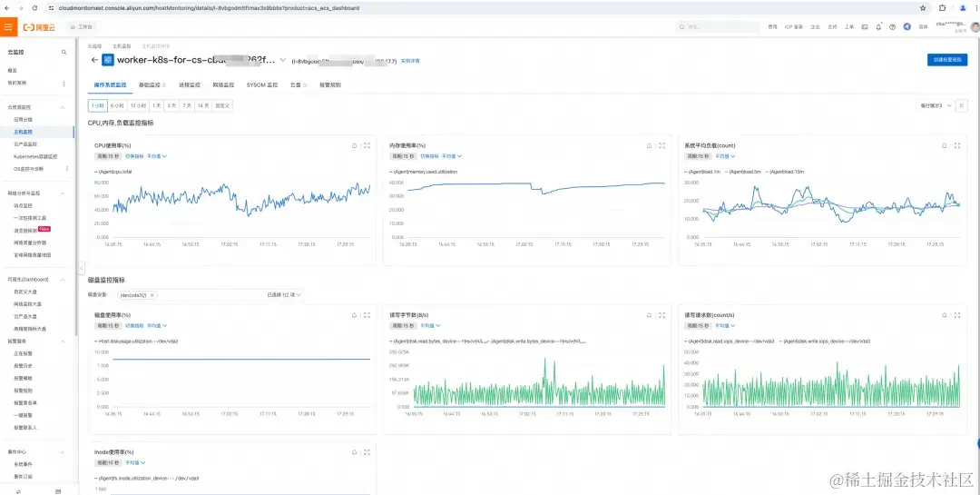The height and width of the screenshot is (495, 980).
Task: Click 切换指标 link on CPU使用率 chart
Action: coord(134,156)
